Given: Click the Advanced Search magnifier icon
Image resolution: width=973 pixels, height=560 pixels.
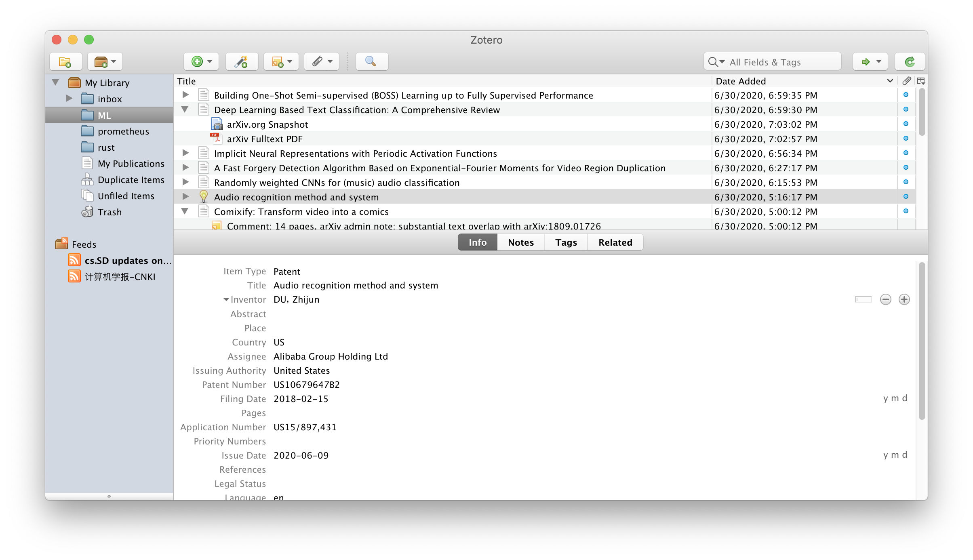Looking at the screenshot, I should coord(372,62).
